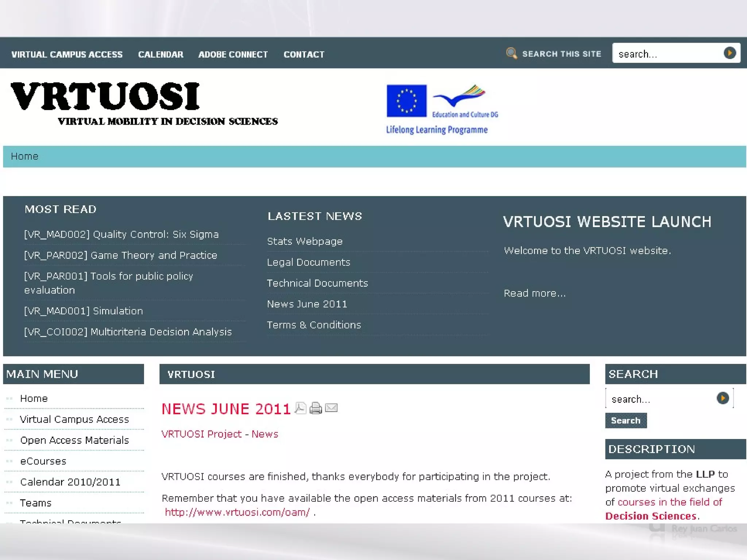Screen dimensions: 747x560
Task: Click the Home breadcrumb link
Action: [24, 156]
